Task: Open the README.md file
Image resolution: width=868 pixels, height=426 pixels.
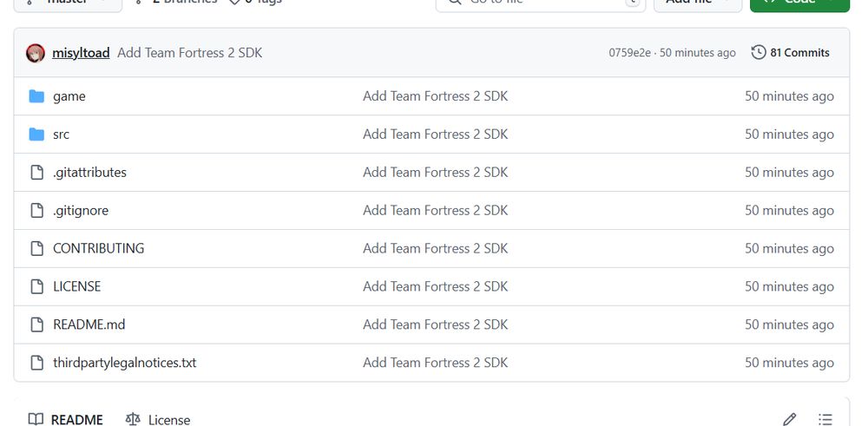Action: 89,324
